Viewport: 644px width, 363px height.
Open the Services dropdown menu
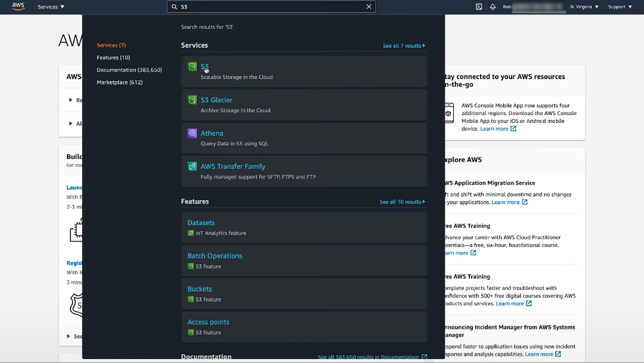coord(51,7)
